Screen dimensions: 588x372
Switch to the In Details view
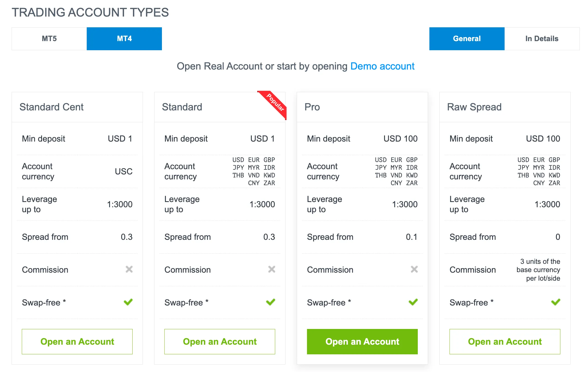[542, 39]
